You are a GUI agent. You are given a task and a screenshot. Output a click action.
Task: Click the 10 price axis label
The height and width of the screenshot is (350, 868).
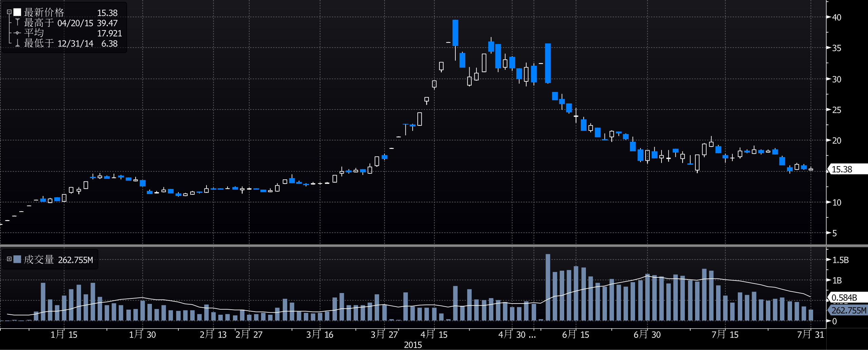pyautogui.click(x=836, y=202)
